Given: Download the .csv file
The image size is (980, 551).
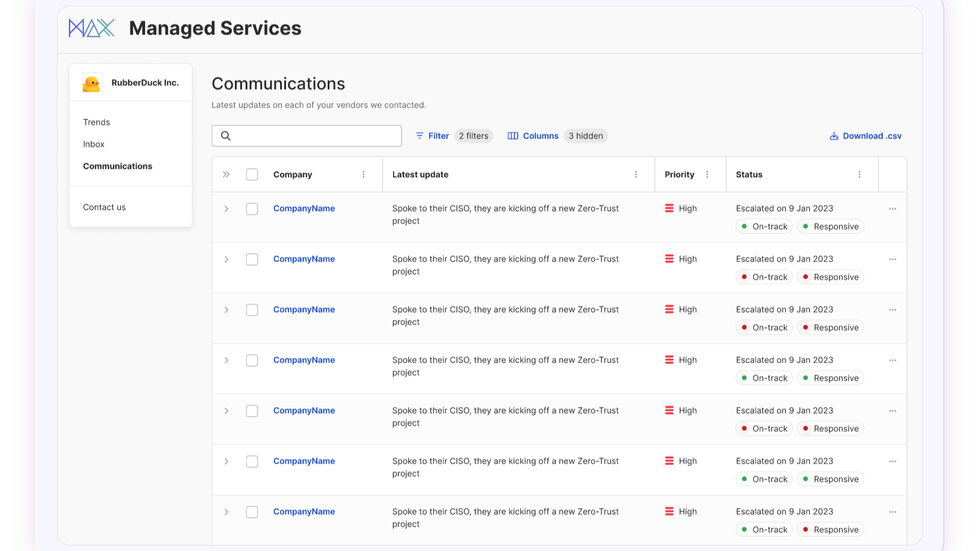Looking at the screenshot, I should click(x=866, y=136).
